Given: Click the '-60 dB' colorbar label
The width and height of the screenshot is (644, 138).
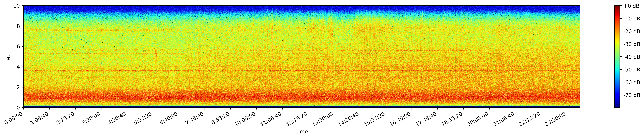Looking at the screenshot, I should coord(632,83).
